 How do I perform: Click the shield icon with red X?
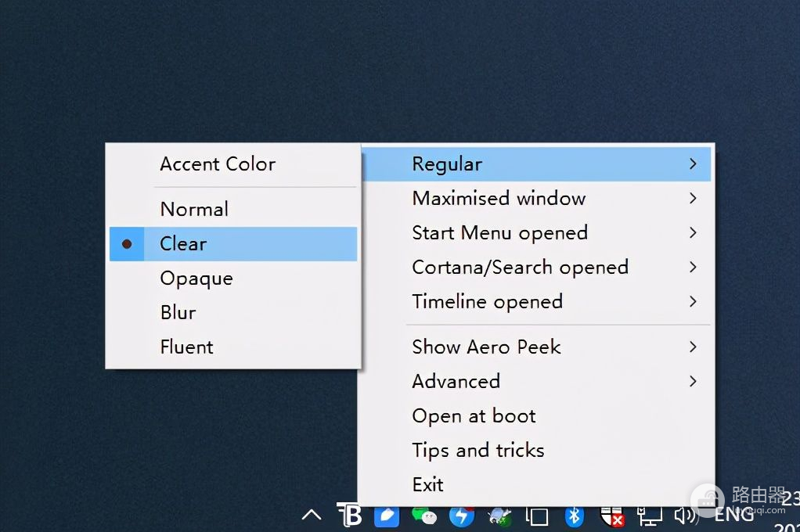[611, 516]
